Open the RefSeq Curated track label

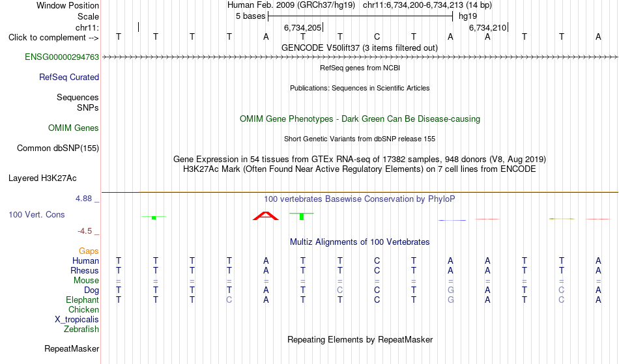click(68, 77)
